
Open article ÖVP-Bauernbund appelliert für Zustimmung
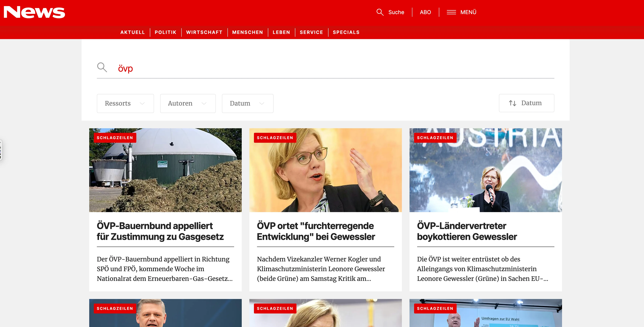click(160, 231)
